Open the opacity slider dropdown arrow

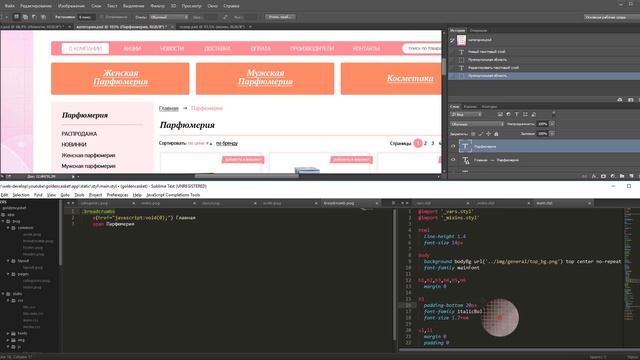tap(552, 124)
